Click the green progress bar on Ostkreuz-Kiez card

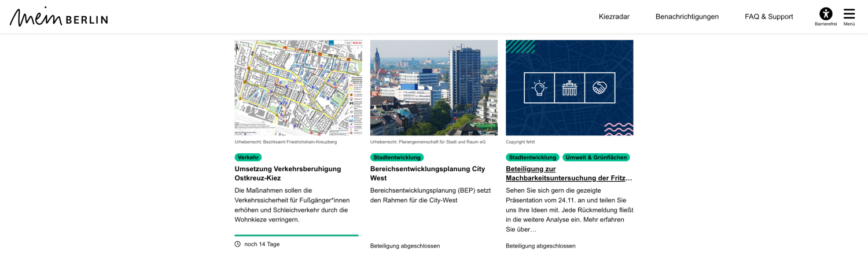coord(296,235)
